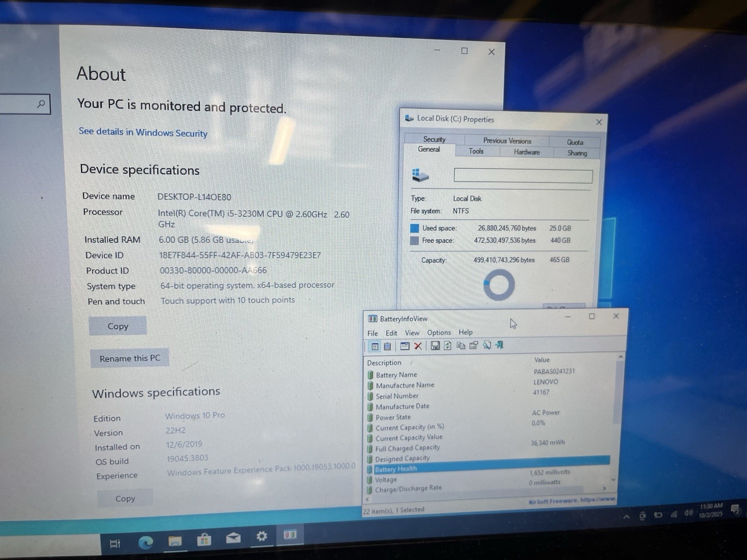Click the Rename this PC button
The width and height of the screenshot is (747, 560).
pos(130,358)
